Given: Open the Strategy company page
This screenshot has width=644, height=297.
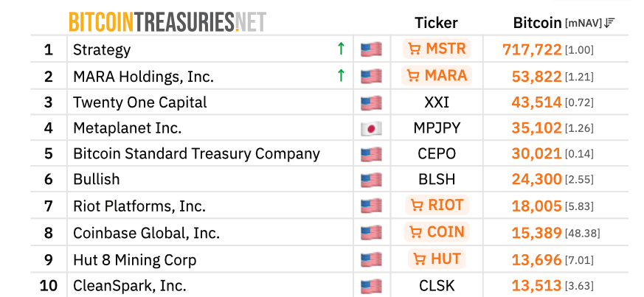Looking at the screenshot, I should [x=102, y=50].
